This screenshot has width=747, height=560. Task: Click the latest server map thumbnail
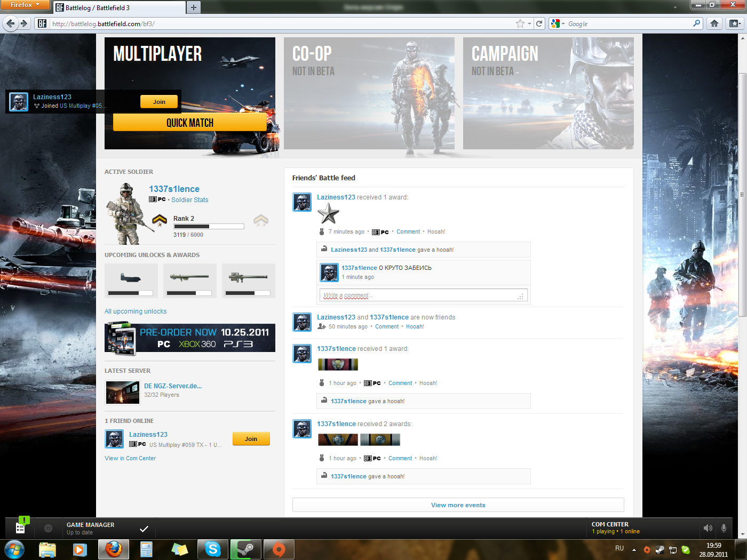point(122,393)
